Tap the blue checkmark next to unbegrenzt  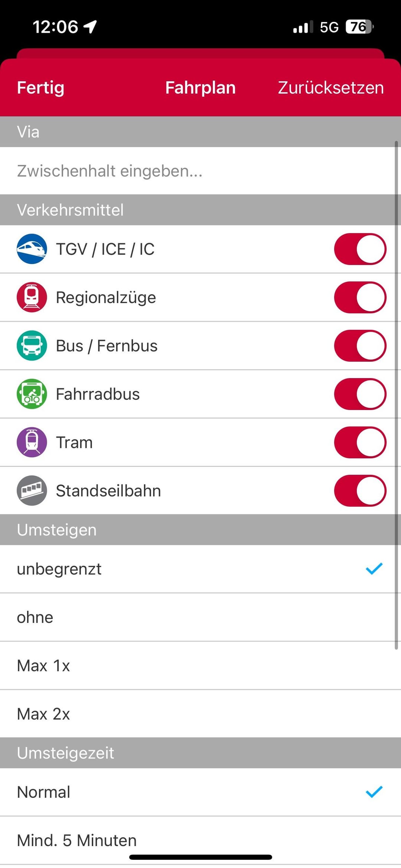click(x=374, y=569)
